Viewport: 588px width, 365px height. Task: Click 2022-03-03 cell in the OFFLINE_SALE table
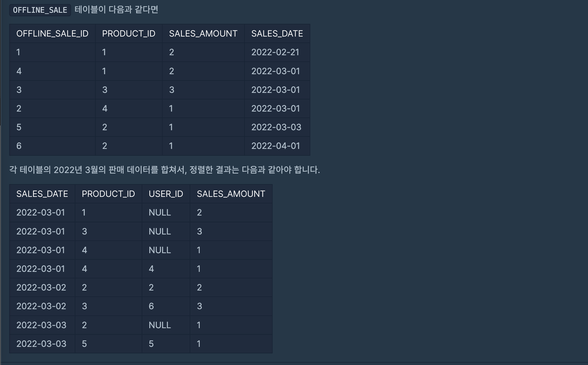point(276,127)
